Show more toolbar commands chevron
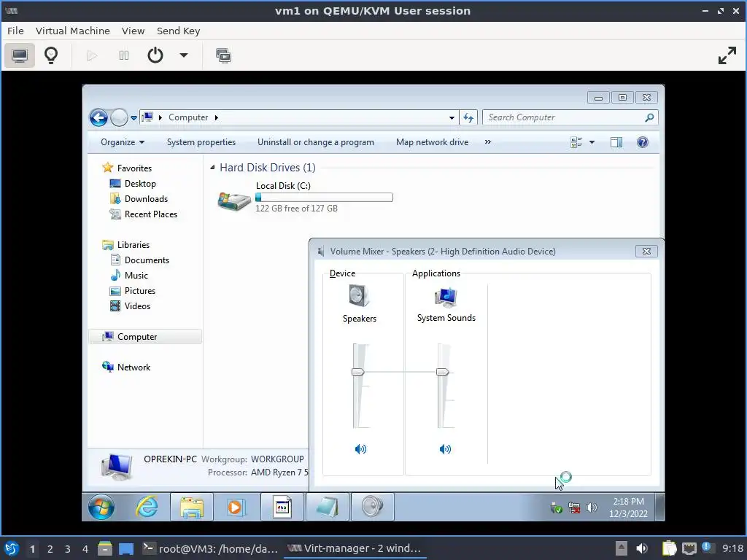Viewport: 747px width, 560px height. (488, 142)
